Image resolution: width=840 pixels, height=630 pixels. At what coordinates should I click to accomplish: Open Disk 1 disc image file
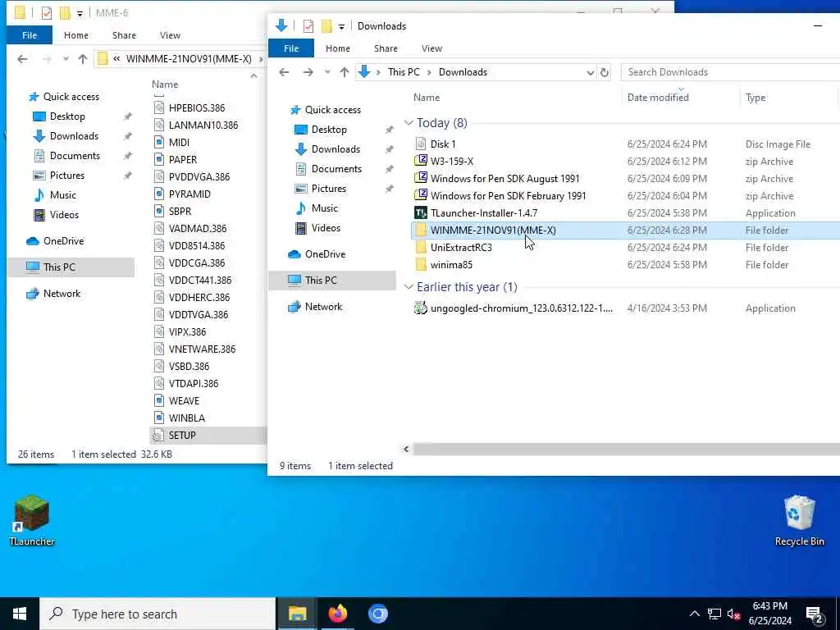pos(442,144)
